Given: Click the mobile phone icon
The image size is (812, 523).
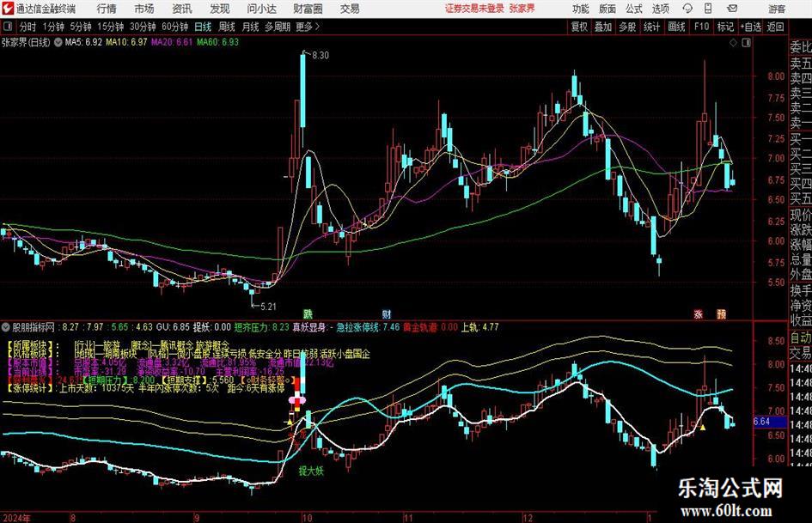Looking at the screenshot, I should pyautogui.click(x=708, y=9).
